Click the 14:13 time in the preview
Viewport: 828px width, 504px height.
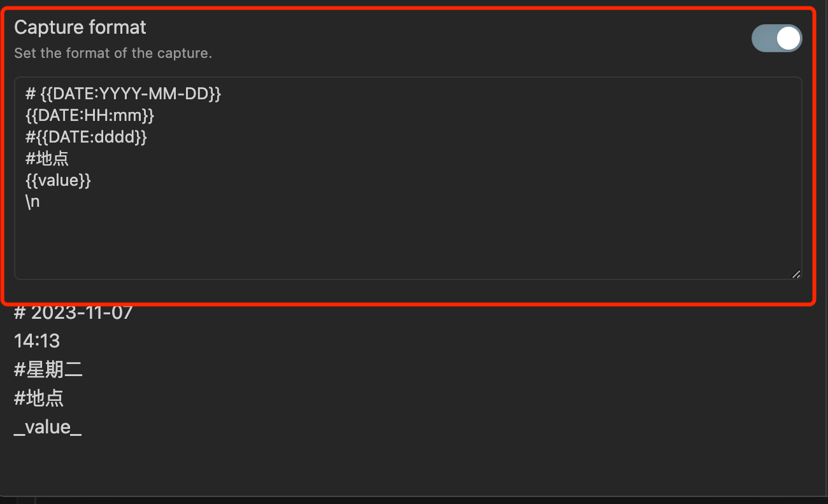coord(37,341)
